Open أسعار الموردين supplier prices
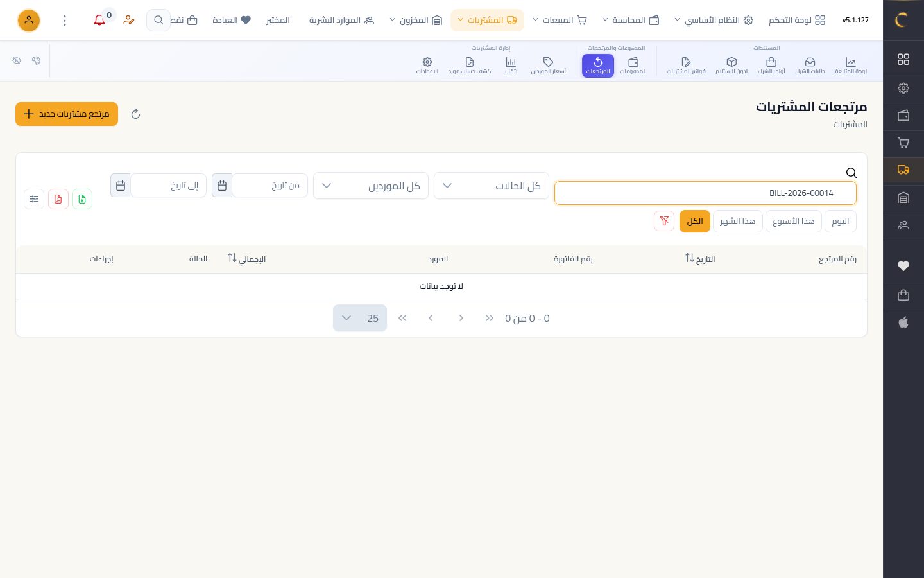 coord(548,66)
